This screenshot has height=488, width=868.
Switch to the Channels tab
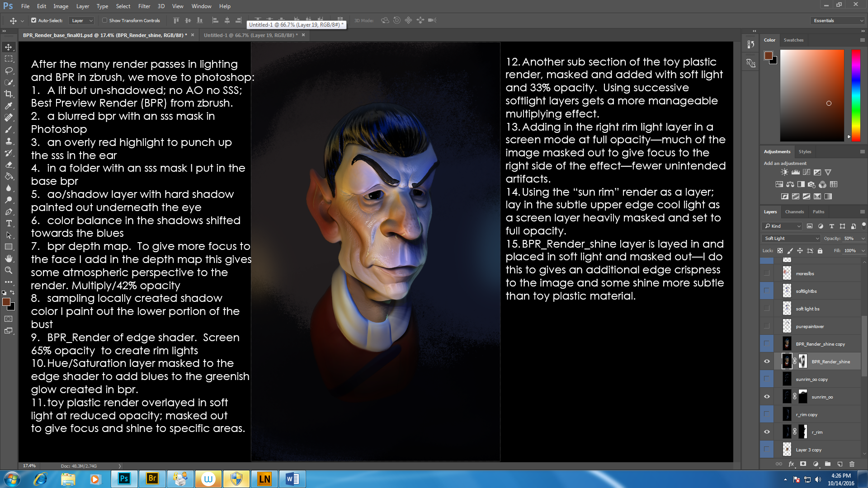pyautogui.click(x=794, y=211)
